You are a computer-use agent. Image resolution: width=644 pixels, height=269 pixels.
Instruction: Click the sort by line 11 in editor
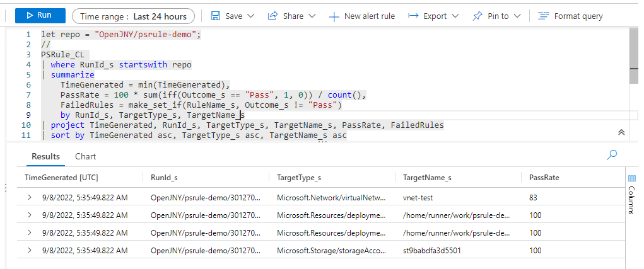194,135
